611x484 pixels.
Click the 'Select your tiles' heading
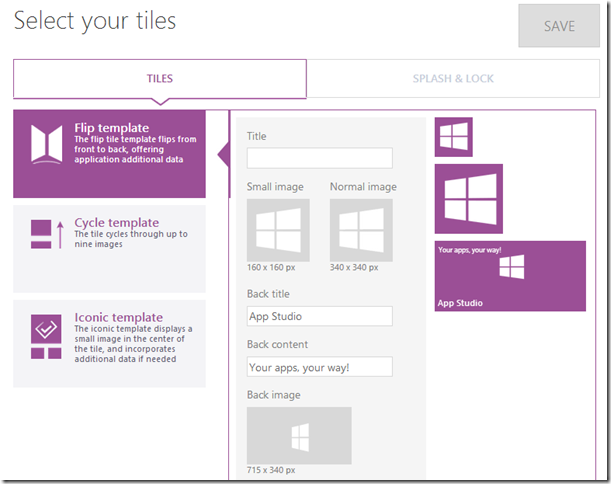coord(95,21)
